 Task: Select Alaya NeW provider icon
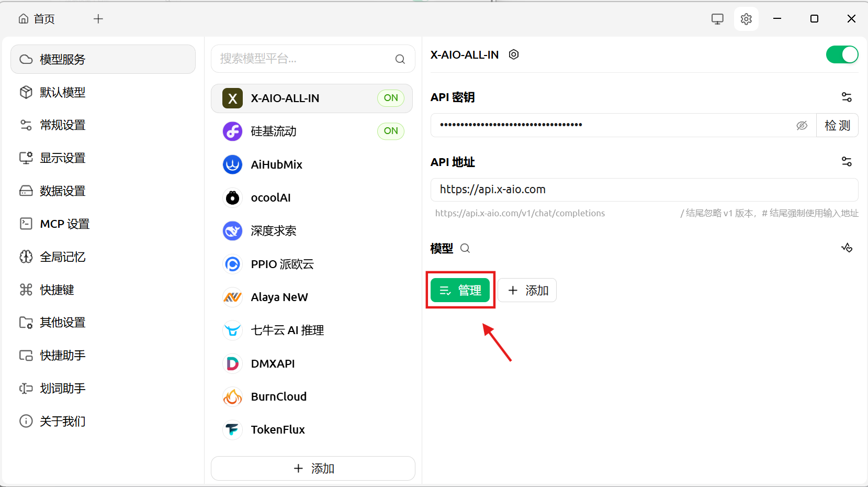pos(232,297)
